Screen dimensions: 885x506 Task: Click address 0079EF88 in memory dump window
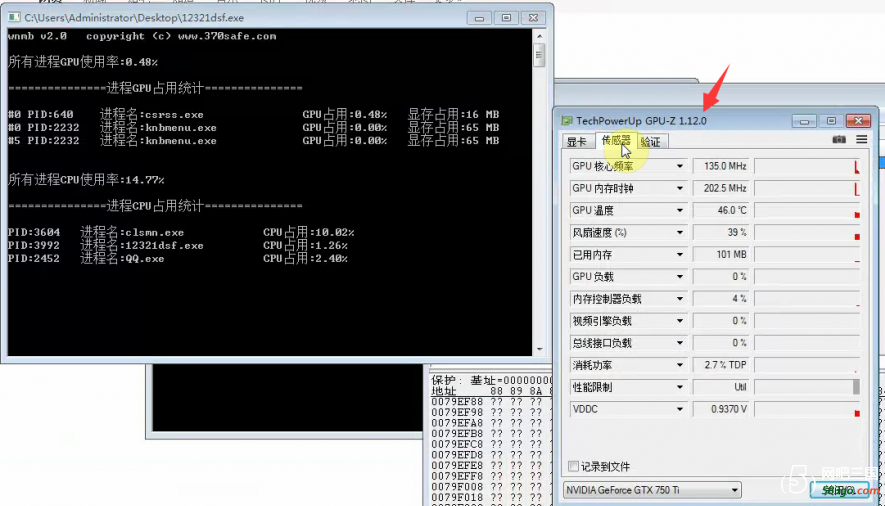coord(457,402)
